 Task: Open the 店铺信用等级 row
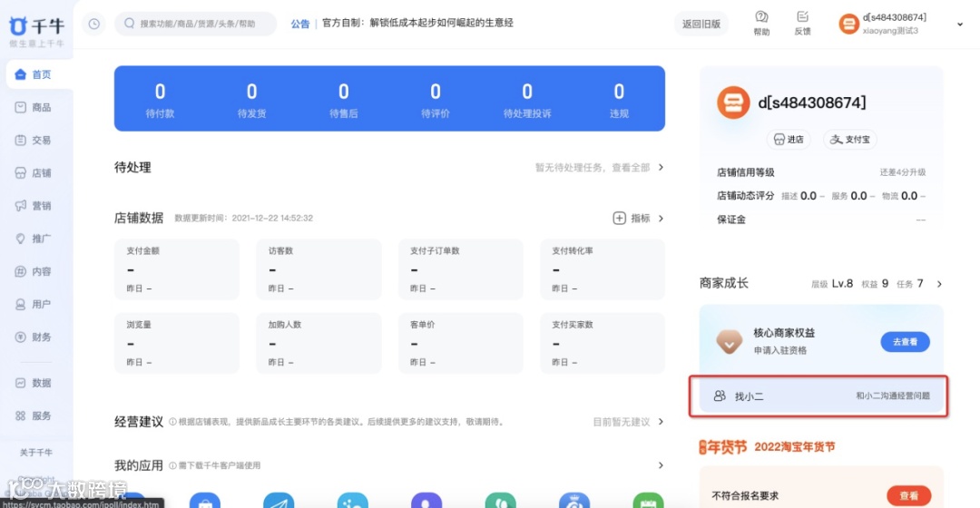820,172
